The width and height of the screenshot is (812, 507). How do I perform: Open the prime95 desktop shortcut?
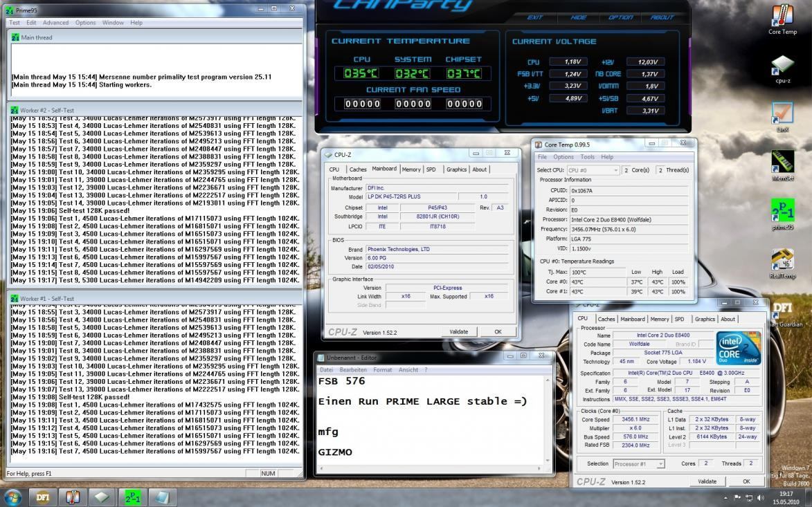click(x=782, y=214)
